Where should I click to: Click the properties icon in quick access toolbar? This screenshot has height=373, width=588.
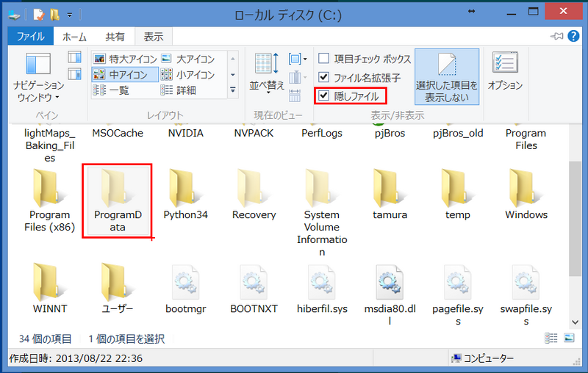pos(39,15)
